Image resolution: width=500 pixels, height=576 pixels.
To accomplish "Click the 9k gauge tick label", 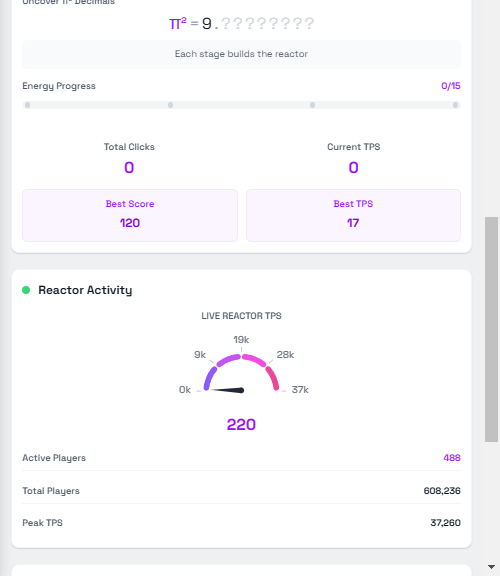I will coord(200,355).
